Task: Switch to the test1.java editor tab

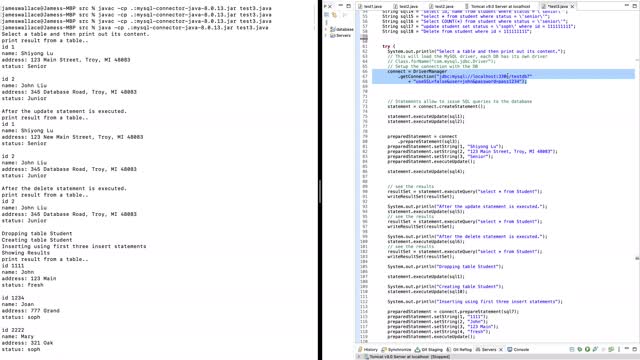Action: [370, 7]
